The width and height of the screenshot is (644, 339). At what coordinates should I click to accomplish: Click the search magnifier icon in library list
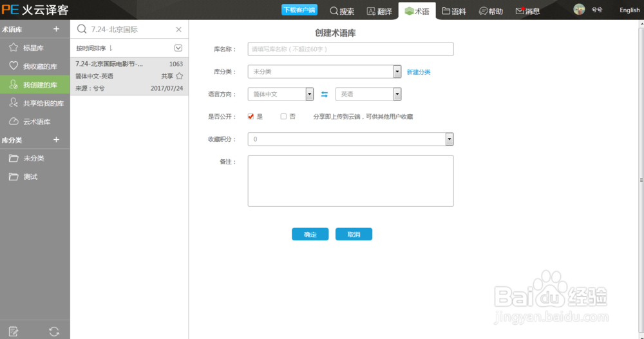82,29
